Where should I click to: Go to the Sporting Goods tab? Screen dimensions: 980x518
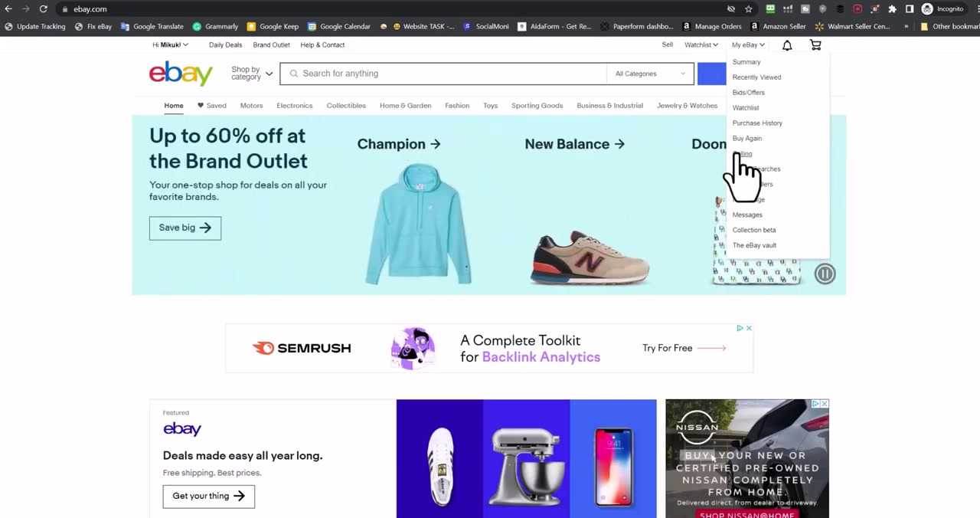pos(537,106)
